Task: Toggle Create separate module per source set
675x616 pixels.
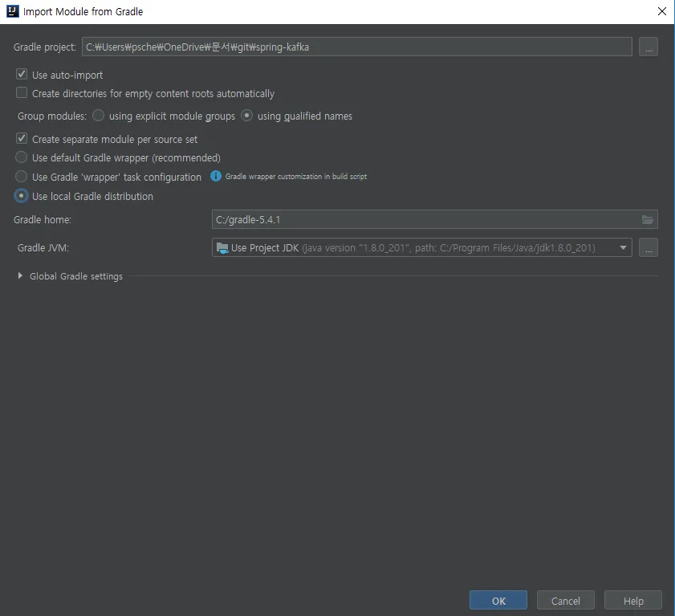Action: coord(22,138)
